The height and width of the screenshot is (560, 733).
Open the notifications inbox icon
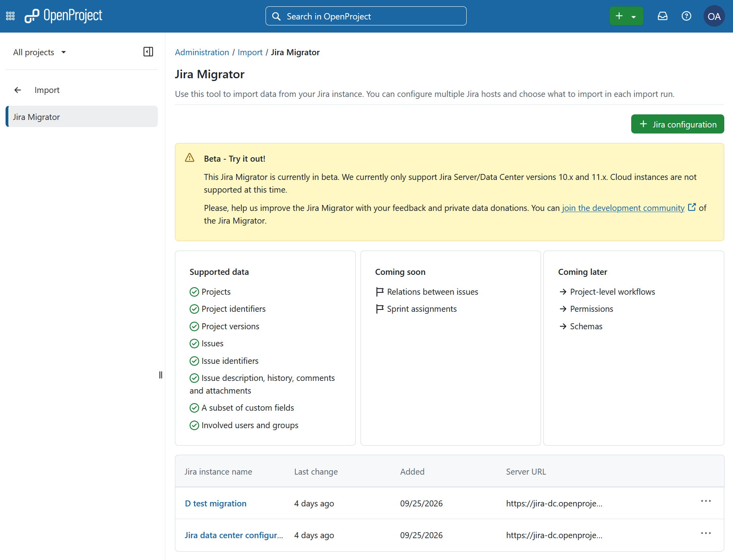click(x=663, y=16)
